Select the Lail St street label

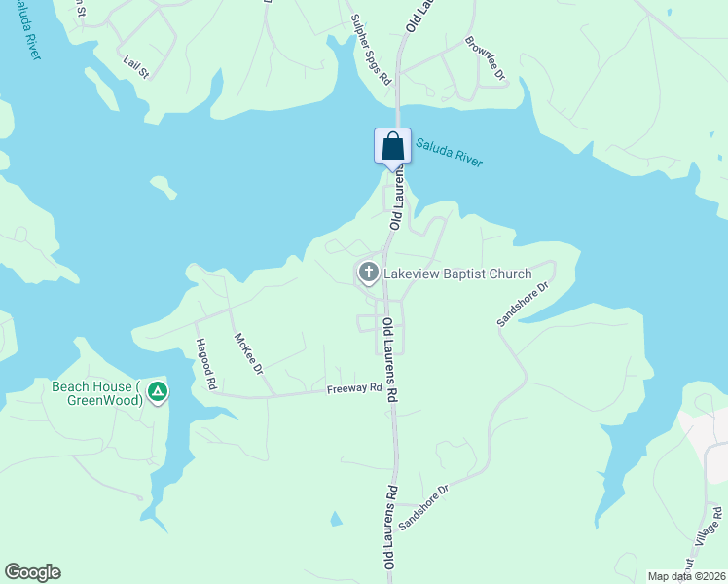pyautogui.click(x=136, y=67)
